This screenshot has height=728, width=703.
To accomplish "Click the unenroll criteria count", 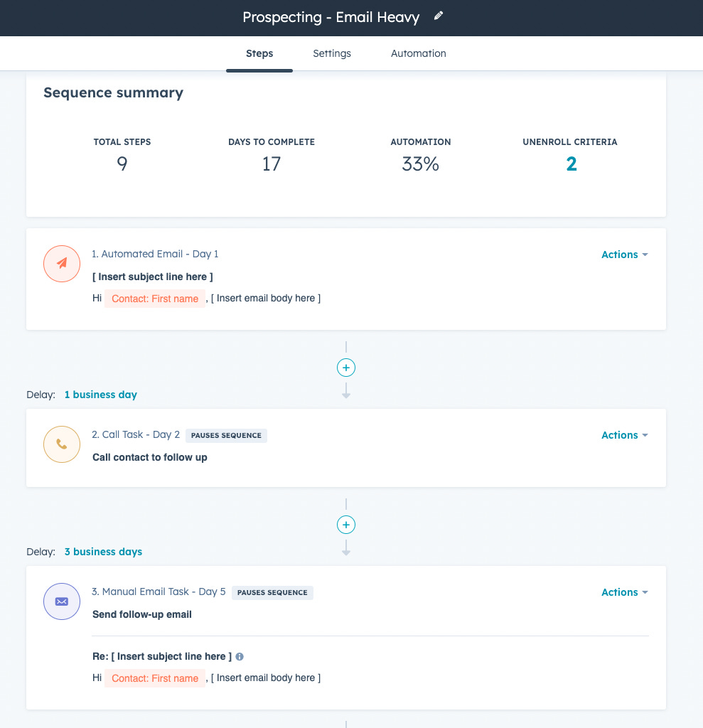I will pyautogui.click(x=571, y=164).
